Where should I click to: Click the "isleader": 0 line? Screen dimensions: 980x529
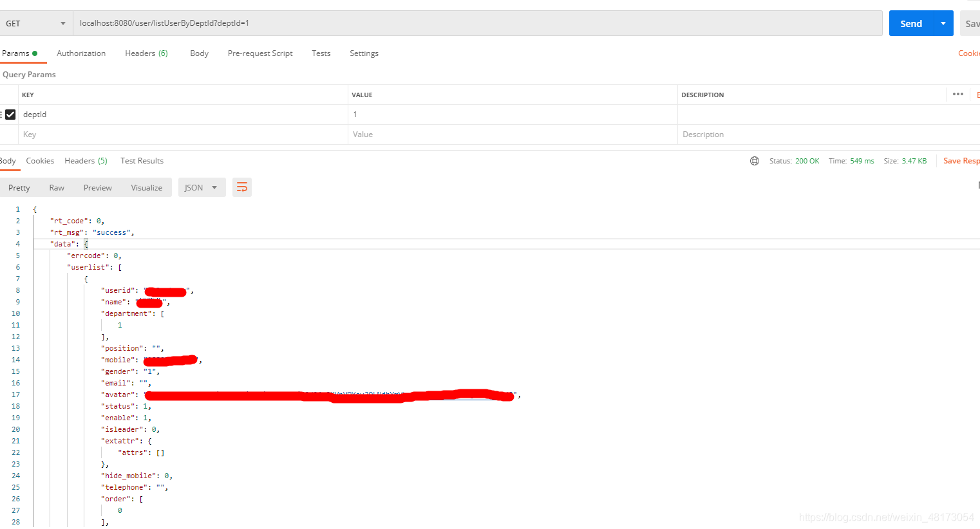(x=130, y=429)
